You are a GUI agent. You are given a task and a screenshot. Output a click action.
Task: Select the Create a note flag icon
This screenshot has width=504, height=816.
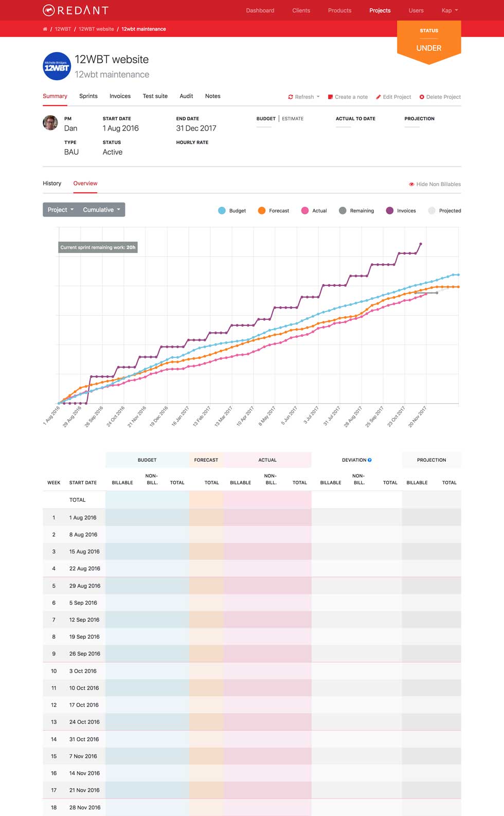[x=330, y=97]
